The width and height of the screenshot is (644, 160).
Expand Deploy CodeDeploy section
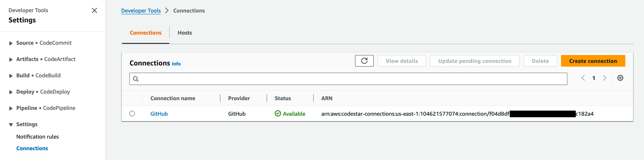click(x=11, y=92)
